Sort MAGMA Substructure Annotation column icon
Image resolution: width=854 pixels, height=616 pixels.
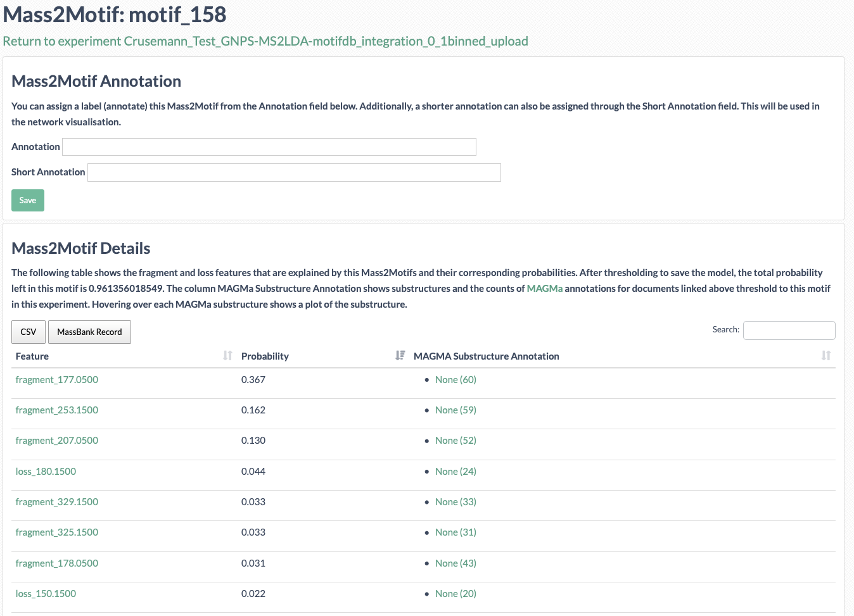(826, 356)
